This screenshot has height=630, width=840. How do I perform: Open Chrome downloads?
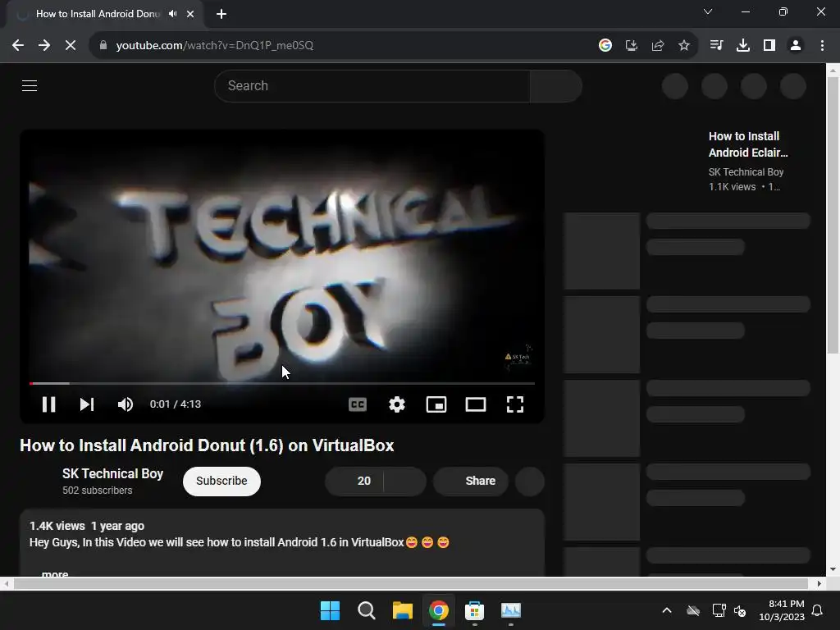pos(743,46)
